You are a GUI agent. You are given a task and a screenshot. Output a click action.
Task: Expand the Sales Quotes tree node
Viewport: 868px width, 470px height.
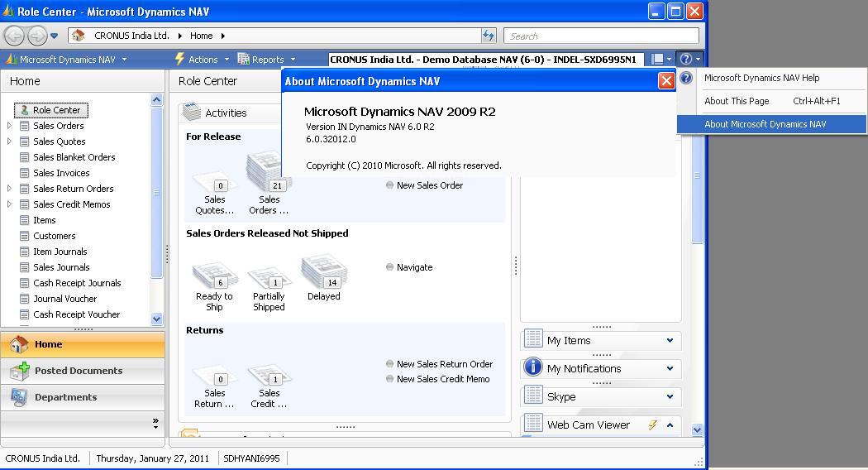(9, 141)
